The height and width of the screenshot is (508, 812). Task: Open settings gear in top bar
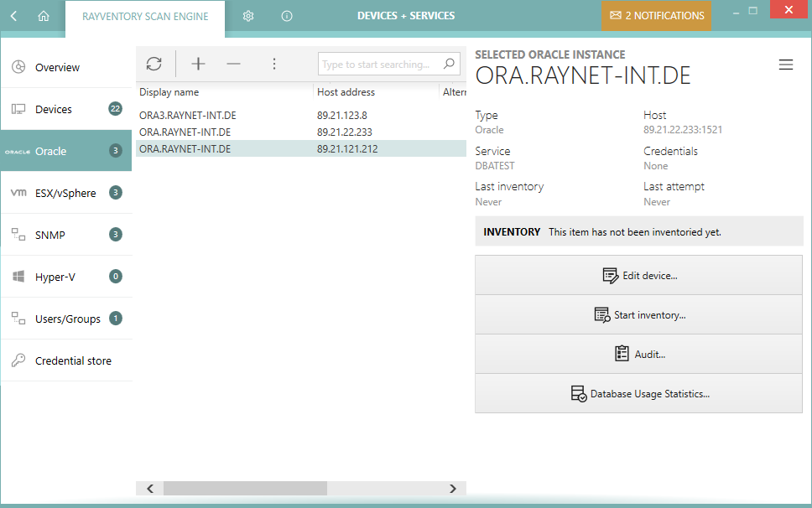248,16
